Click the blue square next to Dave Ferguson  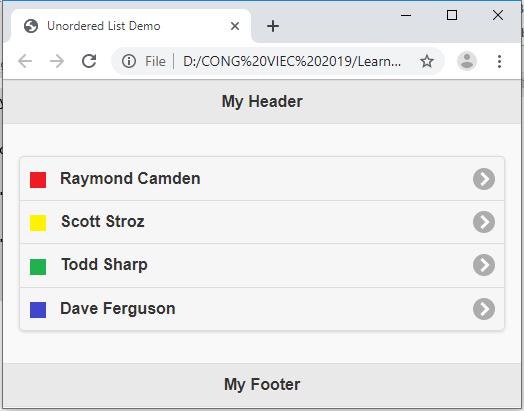pyautogui.click(x=38, y=310)
